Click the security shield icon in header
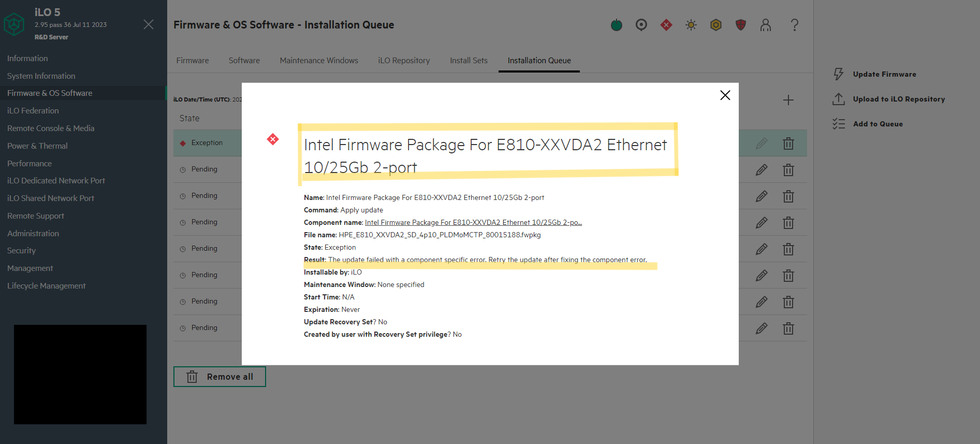The height and width of the screenshot is (444, 980). [740, 24]
